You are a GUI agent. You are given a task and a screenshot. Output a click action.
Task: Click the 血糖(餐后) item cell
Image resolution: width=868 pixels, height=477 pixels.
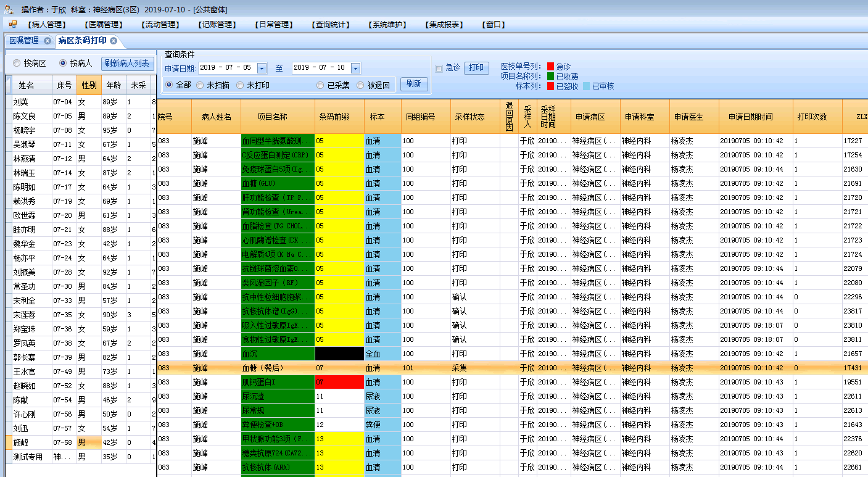click(x=278, y=368)
